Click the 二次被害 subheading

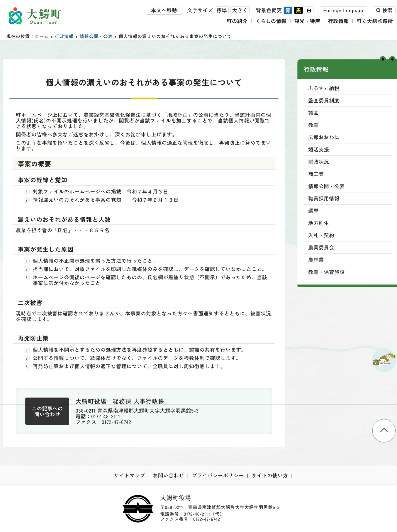[30, 303]
